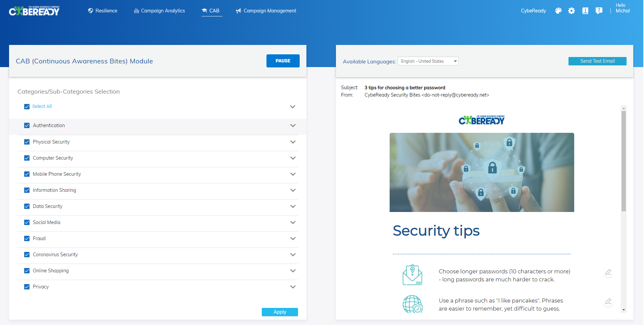Click Send Test Email
Image resolution: width=644 pixels, height=325 pixels.
(597, 61)
